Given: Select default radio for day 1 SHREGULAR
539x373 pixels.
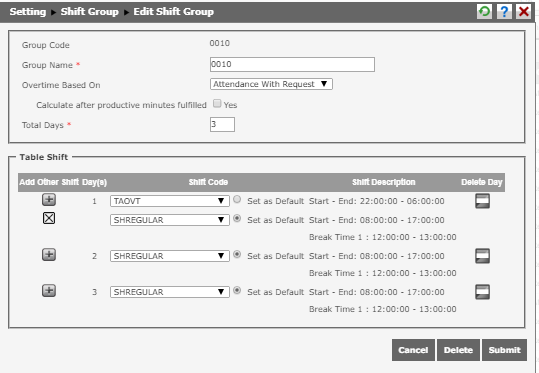Looking at the screenshot, I should [x=237, y=218].
